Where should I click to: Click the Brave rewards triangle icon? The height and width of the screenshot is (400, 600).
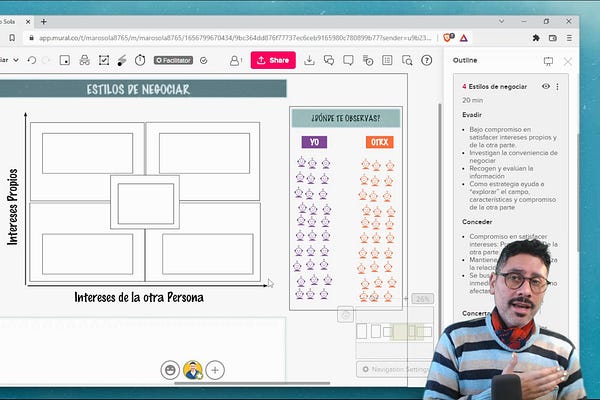pyautogui.click(x=463, y=38)
